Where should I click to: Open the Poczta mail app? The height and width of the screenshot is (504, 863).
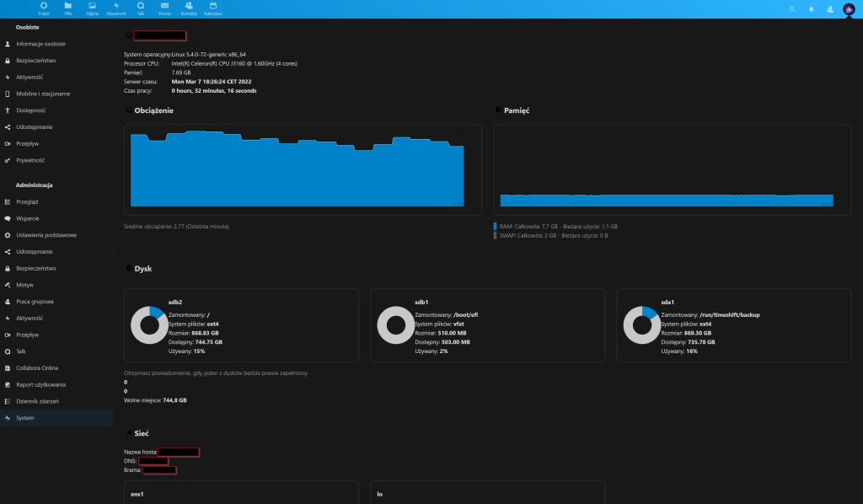point(164,8)
